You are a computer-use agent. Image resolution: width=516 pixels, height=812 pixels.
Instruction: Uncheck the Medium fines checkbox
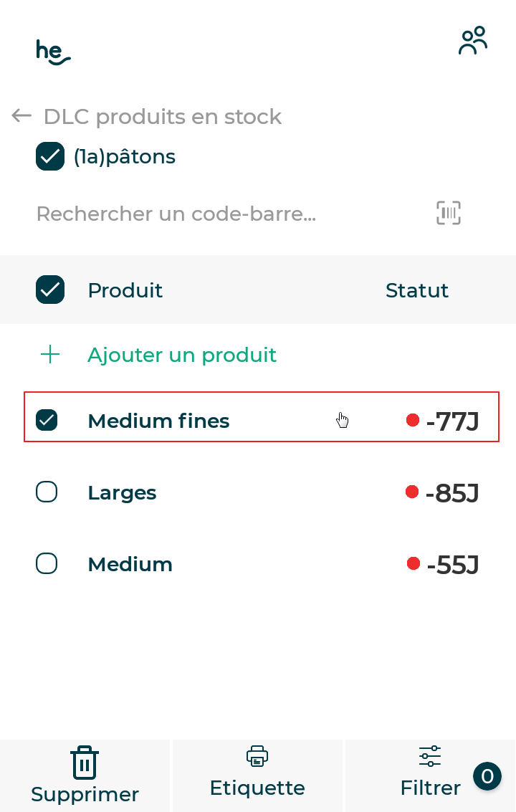click(x=47, y=419)
